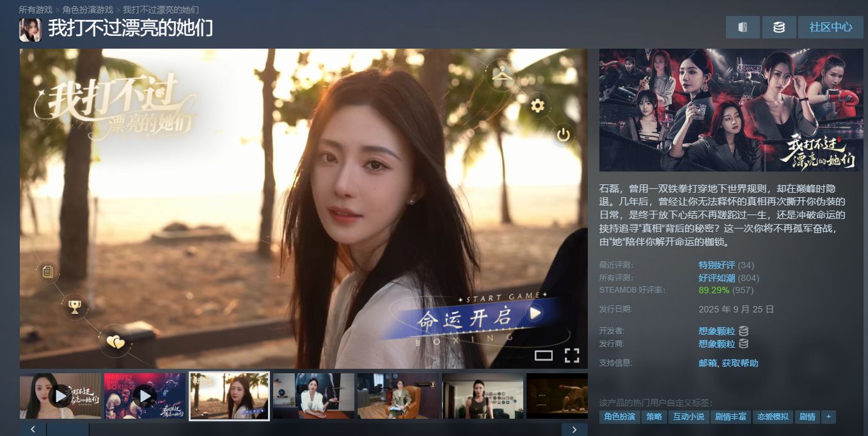Image resolution: width=868 pixels, height=436 pixels.
Task: Select the 互动小说 tag
Action: click(x=688, y=417)
